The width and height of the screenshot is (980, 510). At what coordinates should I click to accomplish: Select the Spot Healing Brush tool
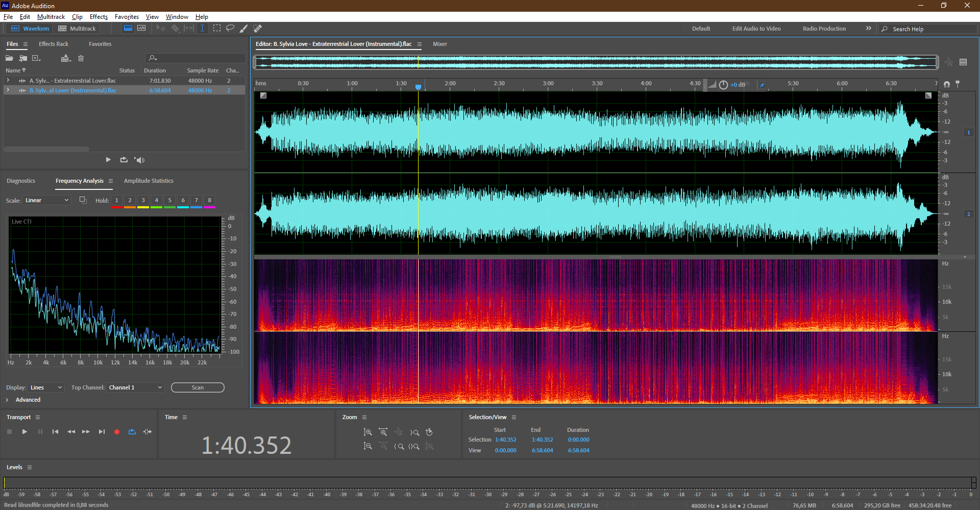[x=258, y=29]
